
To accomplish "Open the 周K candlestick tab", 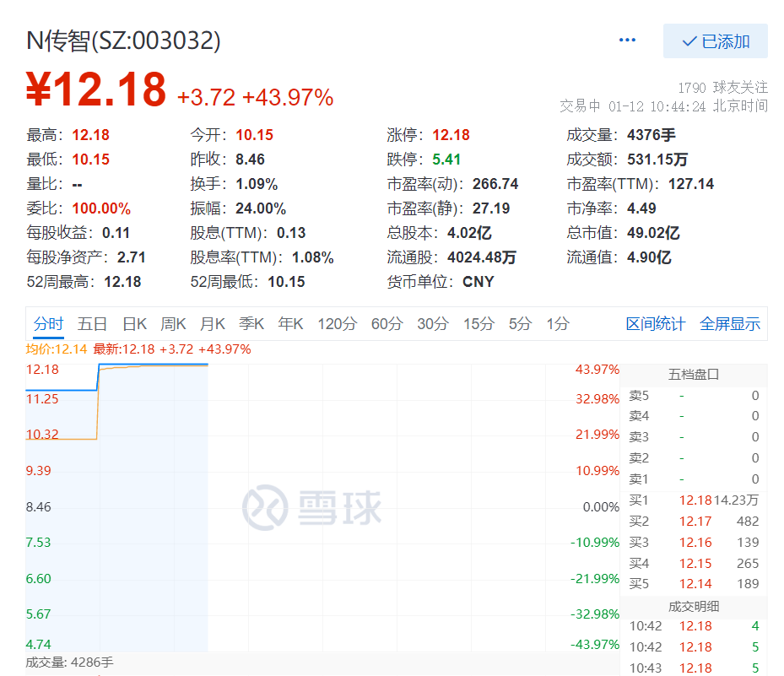I will [174, 324].
